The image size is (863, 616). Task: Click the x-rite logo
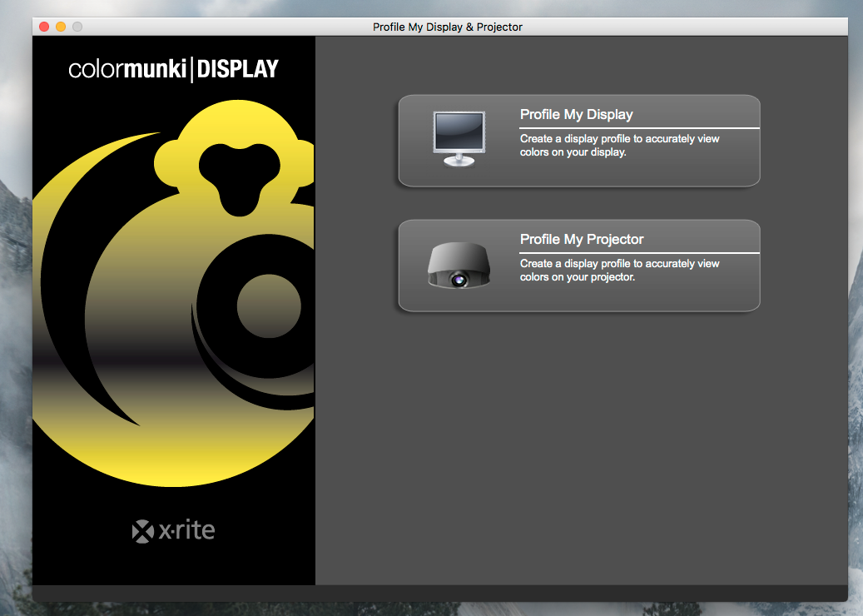173,530
